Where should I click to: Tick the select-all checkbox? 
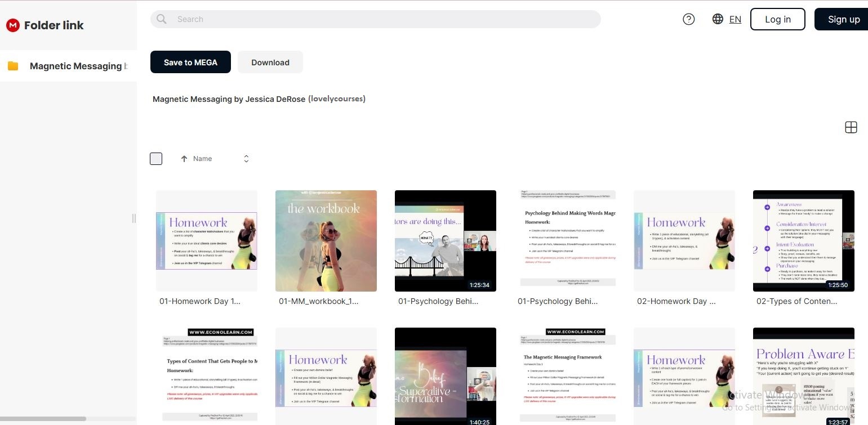coord(156,159)
